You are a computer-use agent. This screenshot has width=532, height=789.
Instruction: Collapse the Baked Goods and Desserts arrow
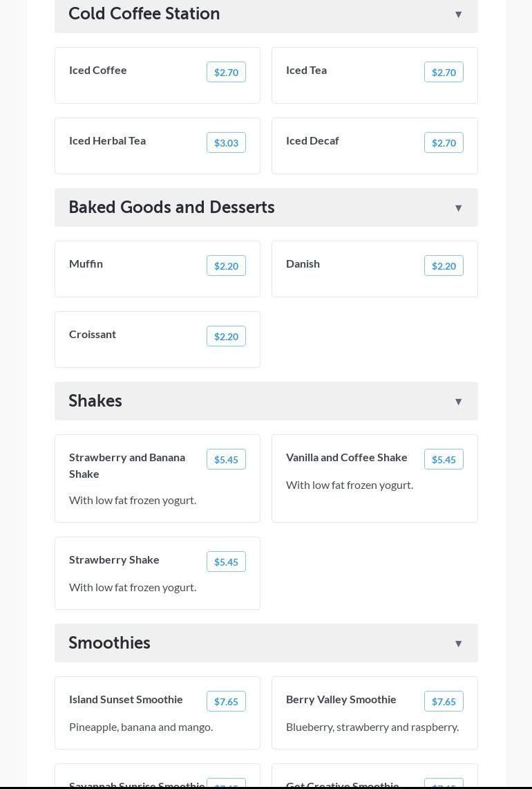click(x=458, y=208)
